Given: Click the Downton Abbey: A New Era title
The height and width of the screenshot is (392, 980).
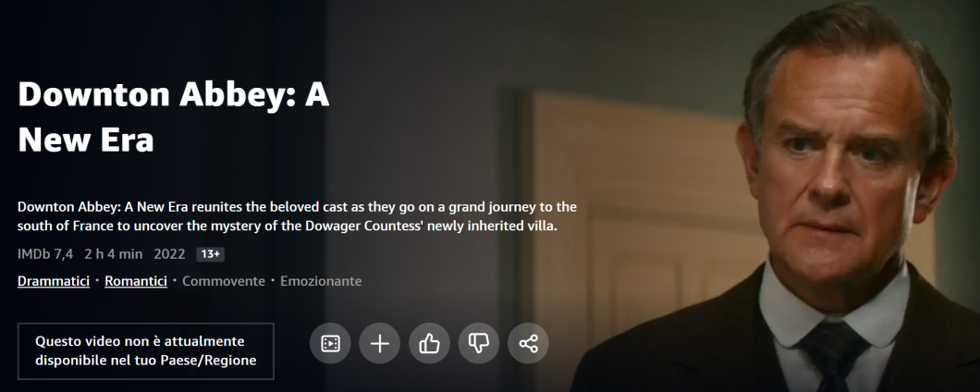Looking at the screenshot, I should point(174,116).
